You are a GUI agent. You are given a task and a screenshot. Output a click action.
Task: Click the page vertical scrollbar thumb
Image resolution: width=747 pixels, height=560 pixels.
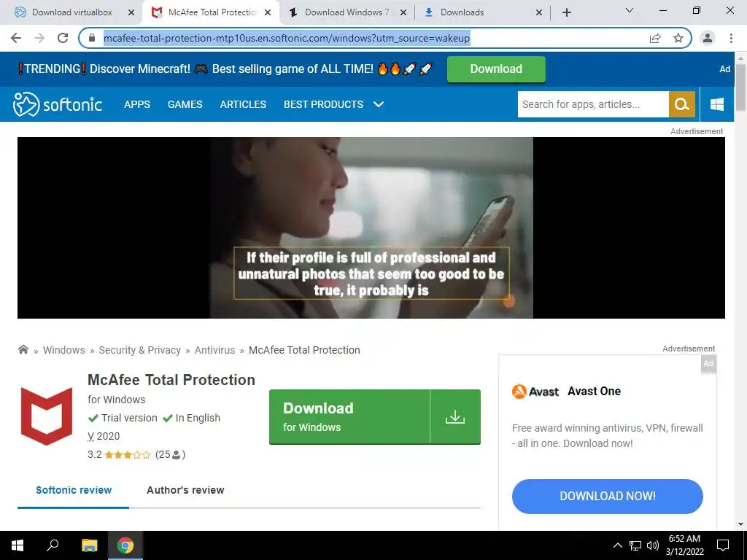click(x=741, y=87)
